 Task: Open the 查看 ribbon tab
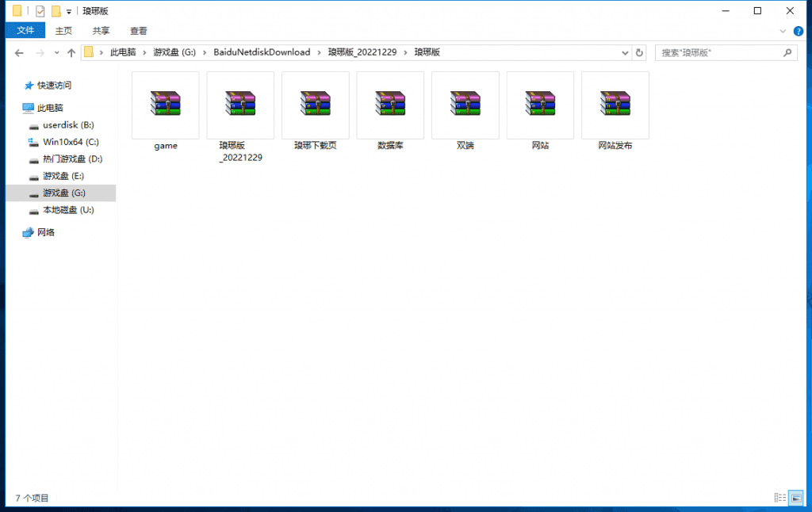pyautogui.click(x=138, y=31)
